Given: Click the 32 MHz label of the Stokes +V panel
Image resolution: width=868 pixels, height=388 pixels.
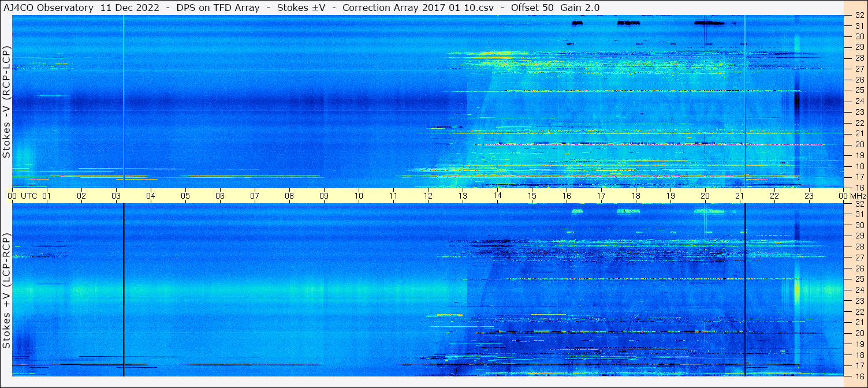Looking at the screenshot, I should point(859,204).
